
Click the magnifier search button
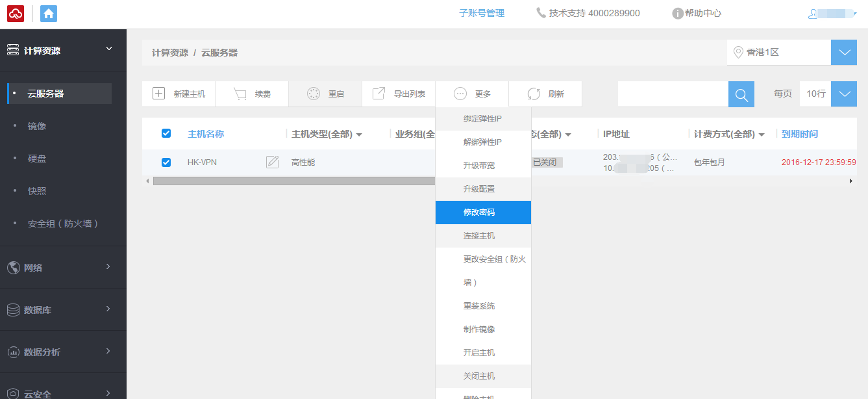tap(741, 94)
